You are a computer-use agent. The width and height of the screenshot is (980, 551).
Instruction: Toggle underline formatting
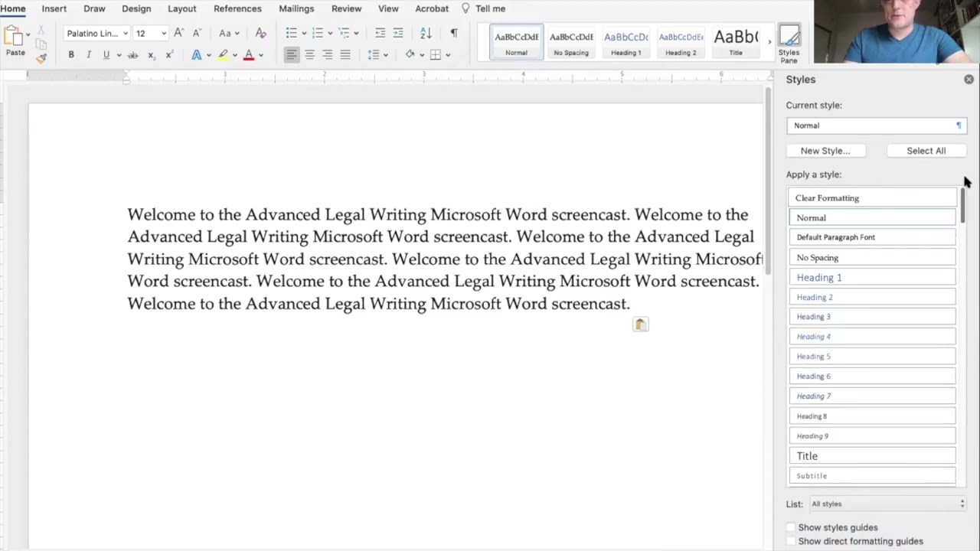pos(106,55)
